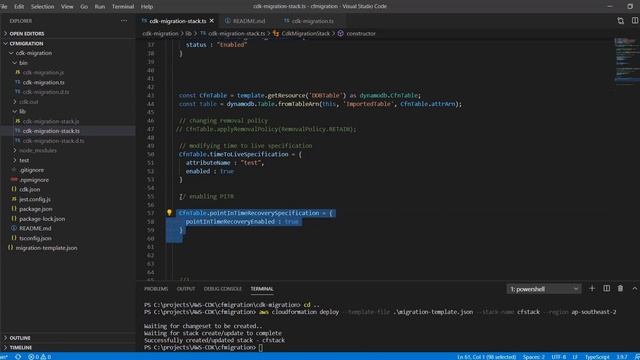Screen dimensions: 640x360
Task: Expand the OUTLINE section
Action: pyautogui.click(x=20, y=338)
